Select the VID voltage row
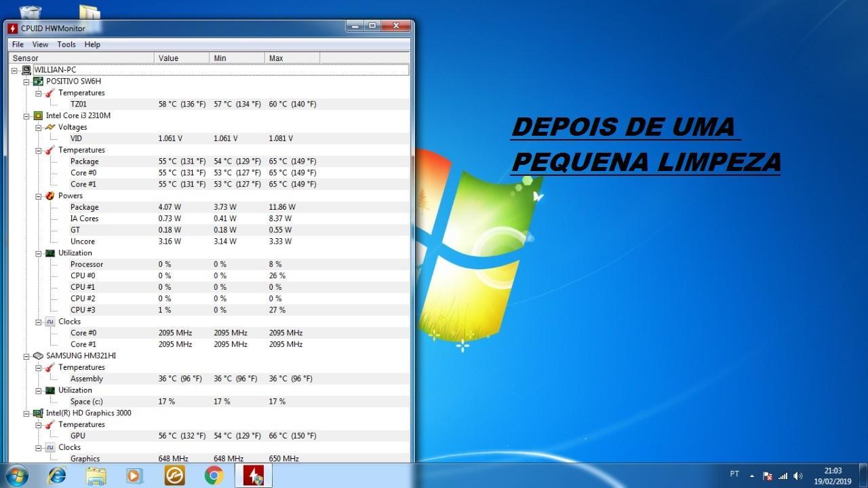Screen dimensions: 868x488 pyautogui.click(x=209, y=138)
